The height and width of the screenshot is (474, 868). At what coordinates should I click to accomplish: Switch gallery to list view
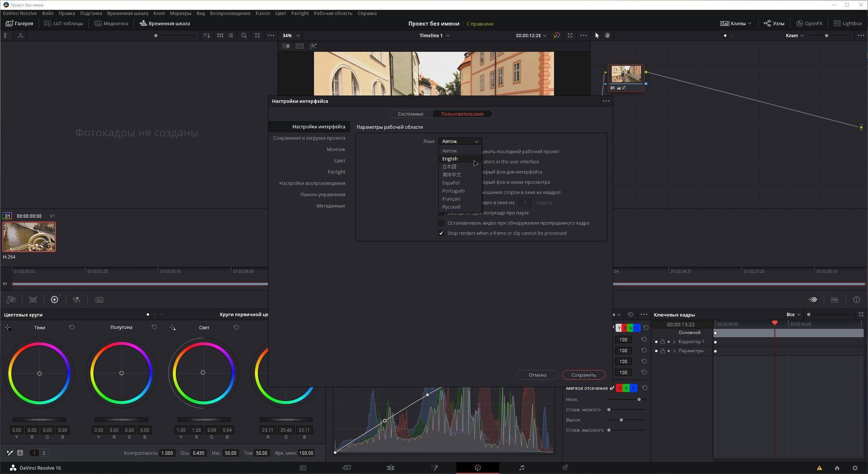(230, 35)
